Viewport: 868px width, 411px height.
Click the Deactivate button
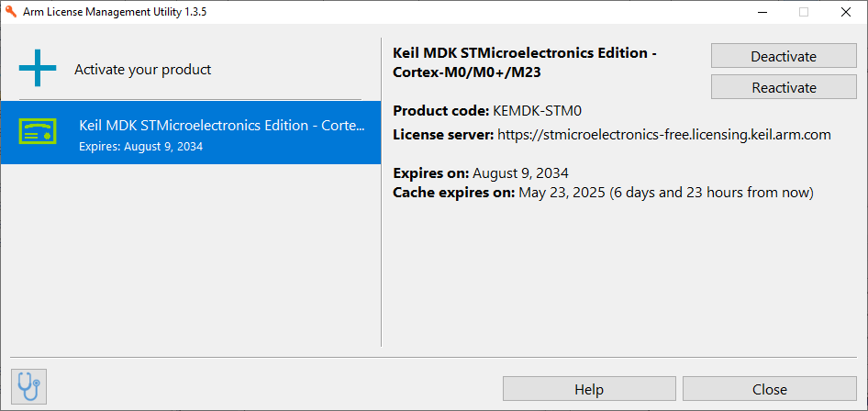pyautogui.click(x=784, y=57)
